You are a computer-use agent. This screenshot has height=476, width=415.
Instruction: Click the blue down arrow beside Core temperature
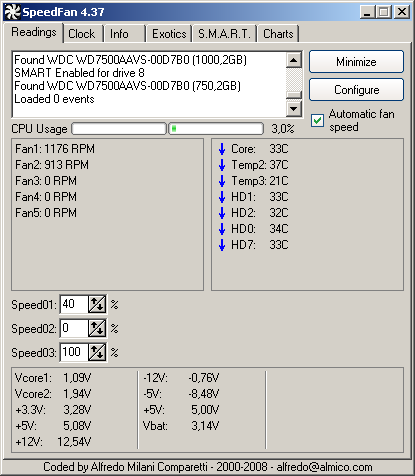pos(222,149)
